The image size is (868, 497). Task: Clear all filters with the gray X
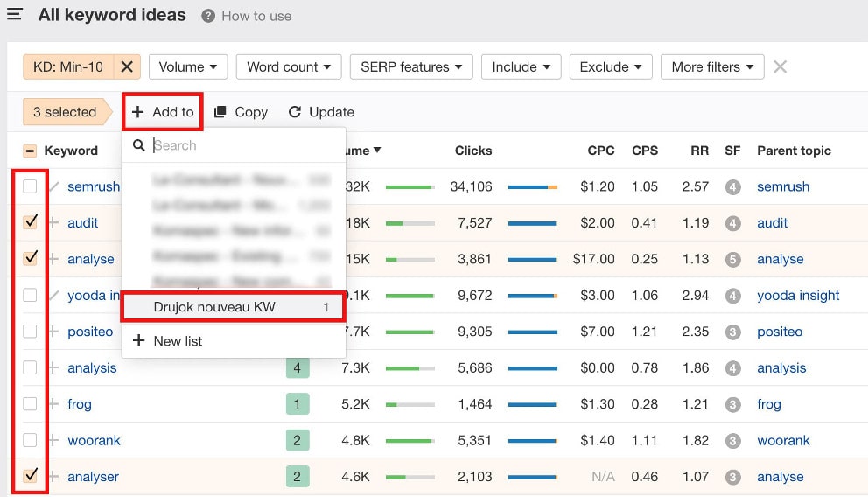pos(780,67)
